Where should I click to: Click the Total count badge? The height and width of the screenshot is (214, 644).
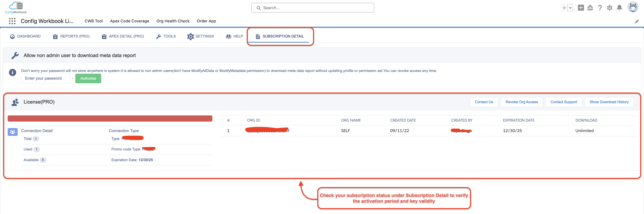36,139
